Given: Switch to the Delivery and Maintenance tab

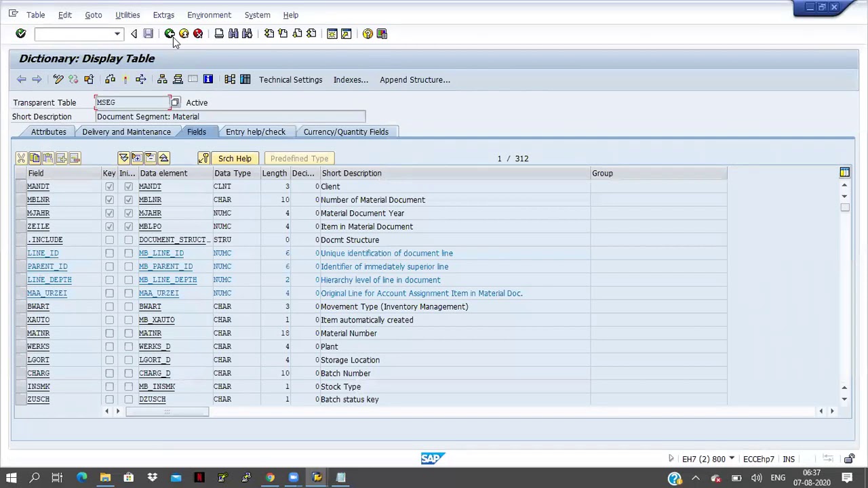Looking at the screenshot, I should tap(126, 132).
